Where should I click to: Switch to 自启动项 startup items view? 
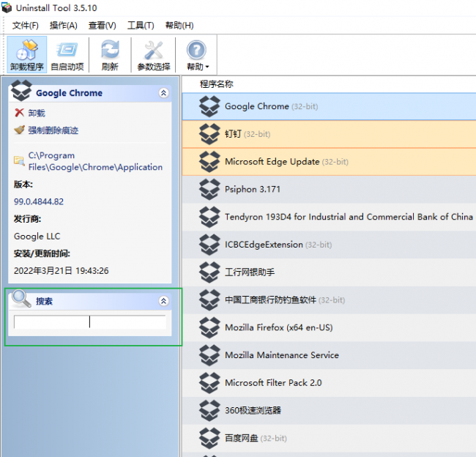(67, 55)
